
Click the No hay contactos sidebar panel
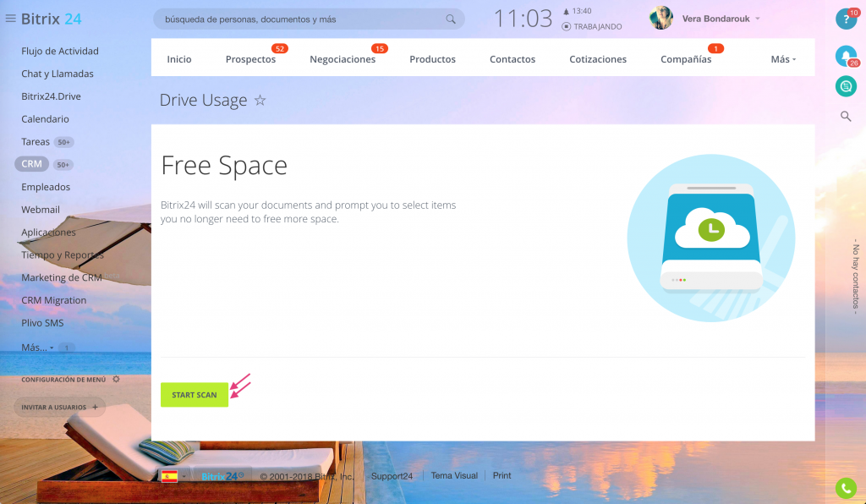tap(855, 276)
